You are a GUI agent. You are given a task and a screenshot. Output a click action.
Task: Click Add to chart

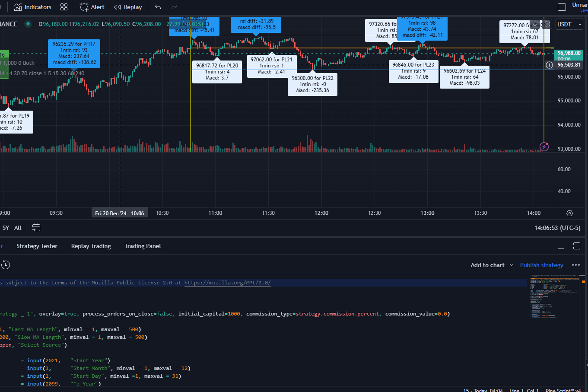[487, 265]
